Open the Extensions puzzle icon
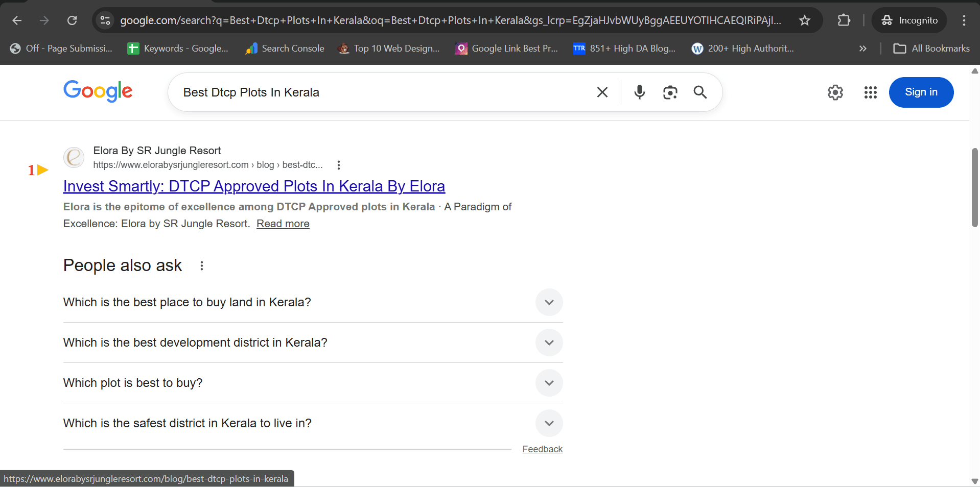The image size is (980, 487). point(844,20)
